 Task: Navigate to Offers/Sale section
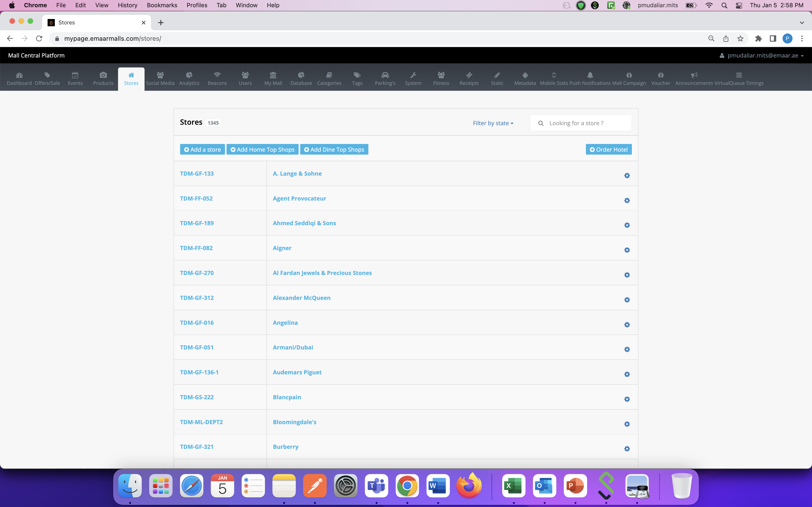click(47, 78)
